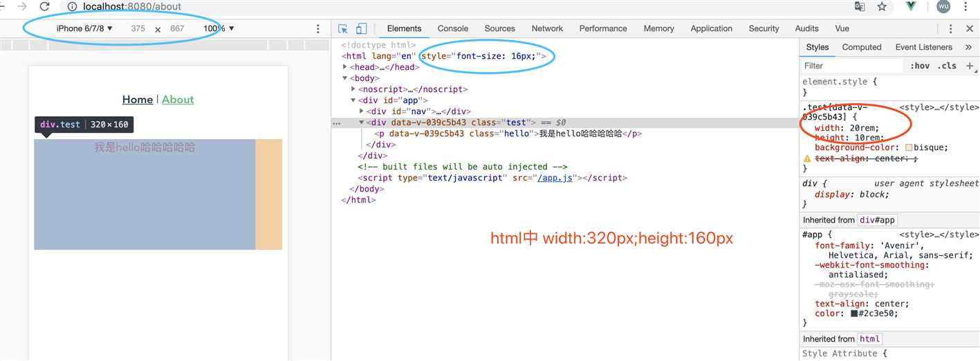Open the Network tab

[547, 28]
